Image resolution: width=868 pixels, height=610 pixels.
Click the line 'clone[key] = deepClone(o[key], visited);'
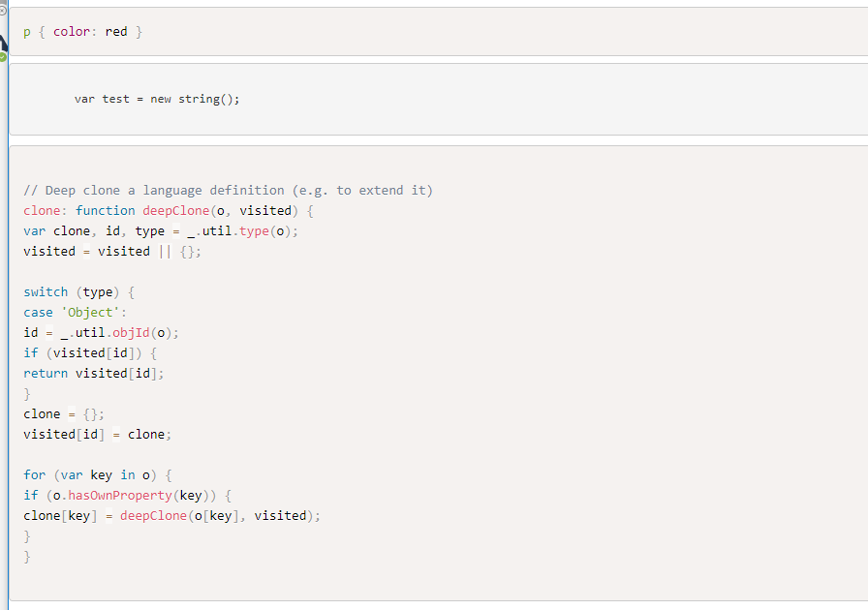(172, 516)
